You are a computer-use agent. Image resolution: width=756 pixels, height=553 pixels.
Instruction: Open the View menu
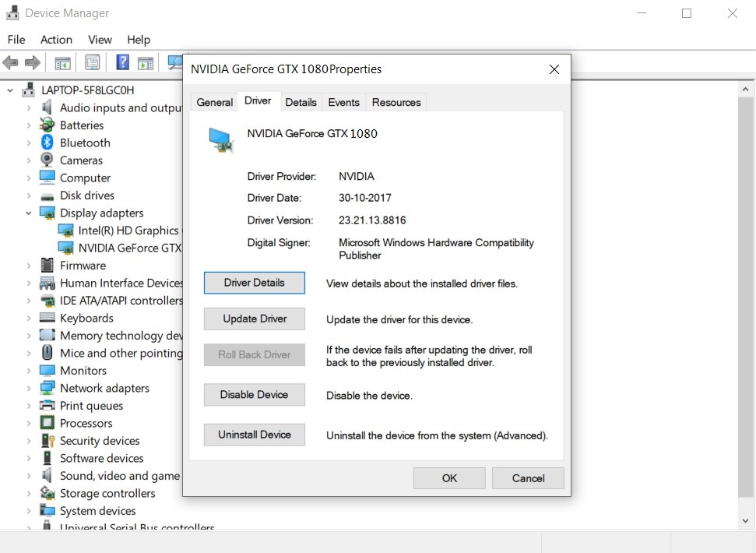point(100,40)
